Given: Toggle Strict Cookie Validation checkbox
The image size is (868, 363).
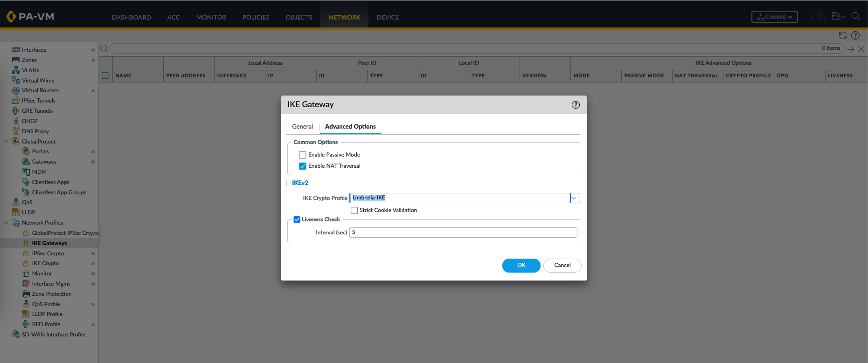Looking at the screenshot, I should click(354, 211).
